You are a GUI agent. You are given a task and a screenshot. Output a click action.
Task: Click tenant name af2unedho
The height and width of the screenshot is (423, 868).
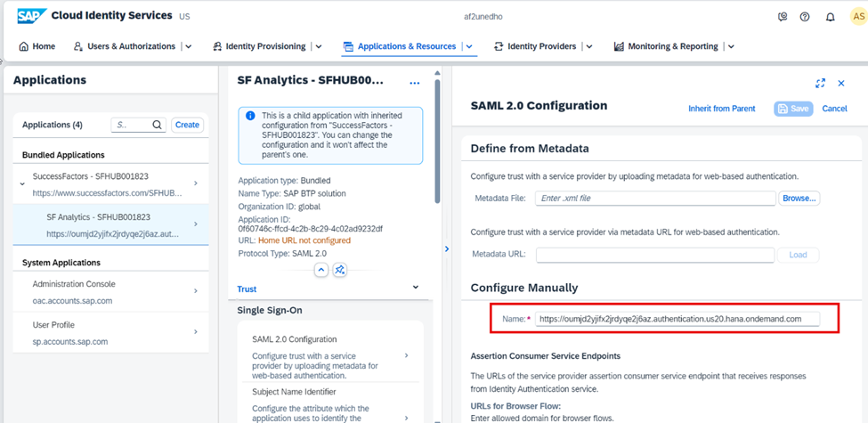[x=483, y=17]
